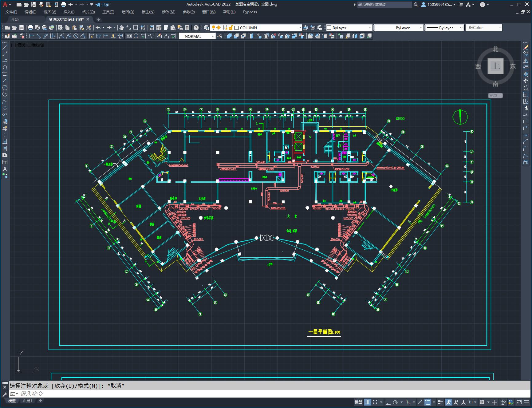This screenshot has width=532, height=408.
Task: Click the keyword search box in title bar
Action: [384, 5]
